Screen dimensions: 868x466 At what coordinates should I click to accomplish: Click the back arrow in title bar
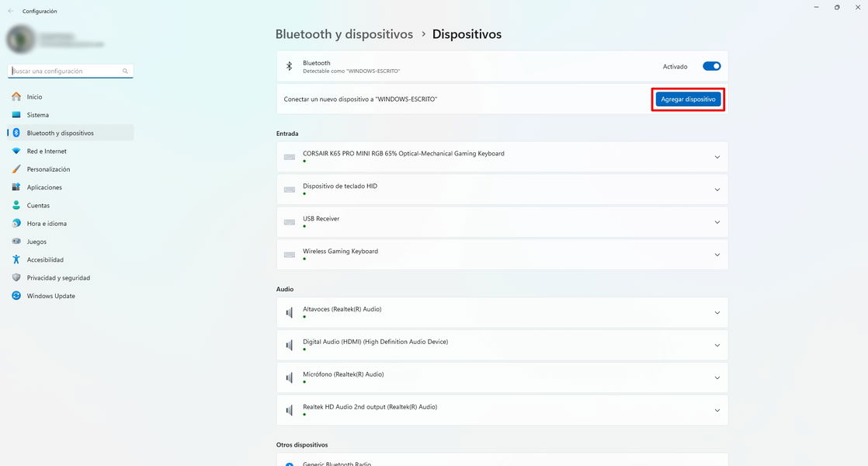click(x=10, y=11)
